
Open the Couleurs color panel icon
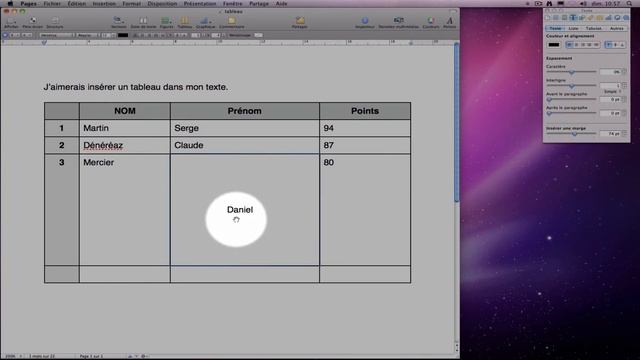coord(431,21)
